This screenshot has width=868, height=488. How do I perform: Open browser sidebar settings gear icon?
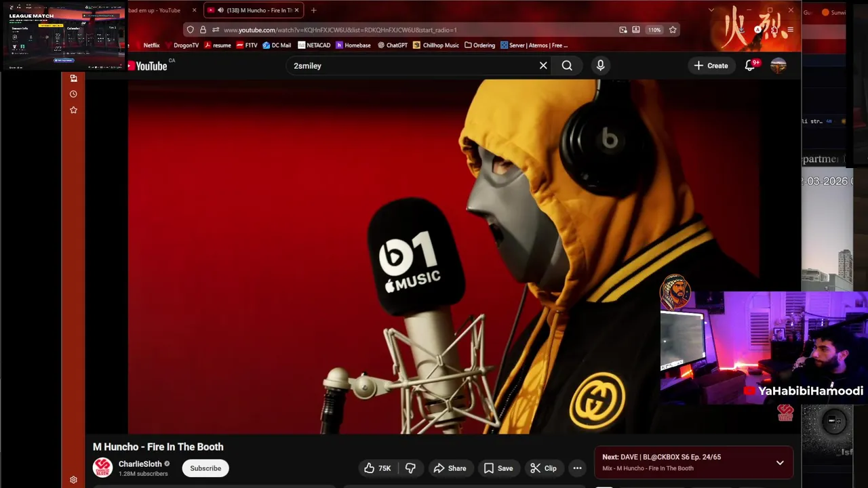pyautogui.click(x=73, y=480)
